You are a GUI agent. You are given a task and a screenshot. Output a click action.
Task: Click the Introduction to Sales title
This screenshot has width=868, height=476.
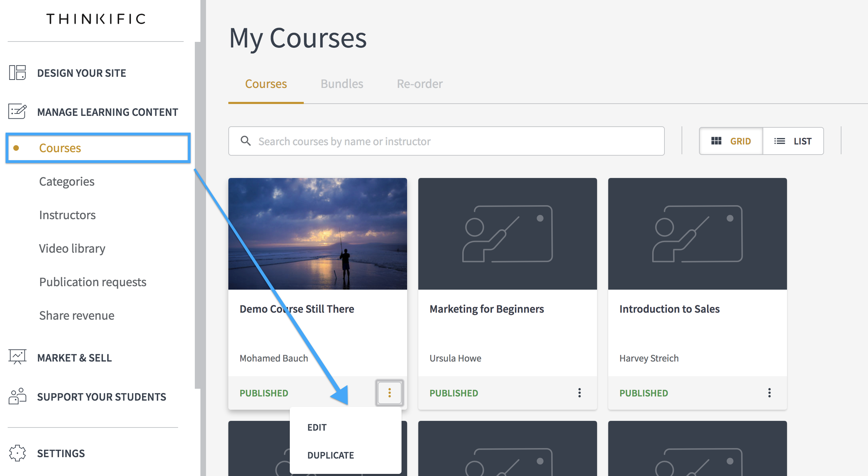pos(670,309)
